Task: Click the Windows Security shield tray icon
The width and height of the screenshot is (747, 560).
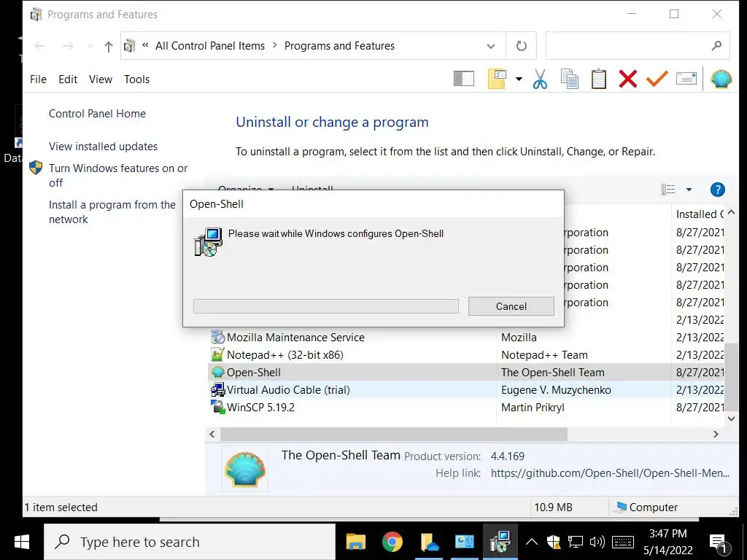Action: coord(553,542)
